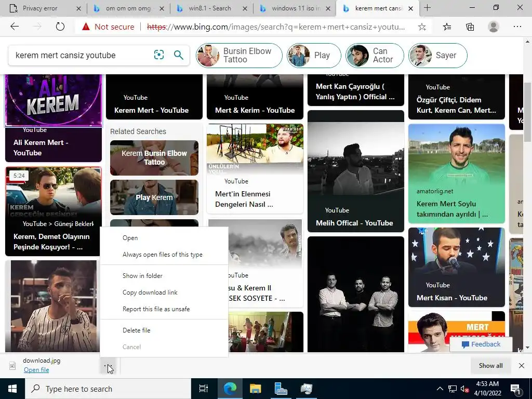The height and width of the screenshot is (399, 532).
Task: Click the download options ellipsis button
Action: pos(108,366)
